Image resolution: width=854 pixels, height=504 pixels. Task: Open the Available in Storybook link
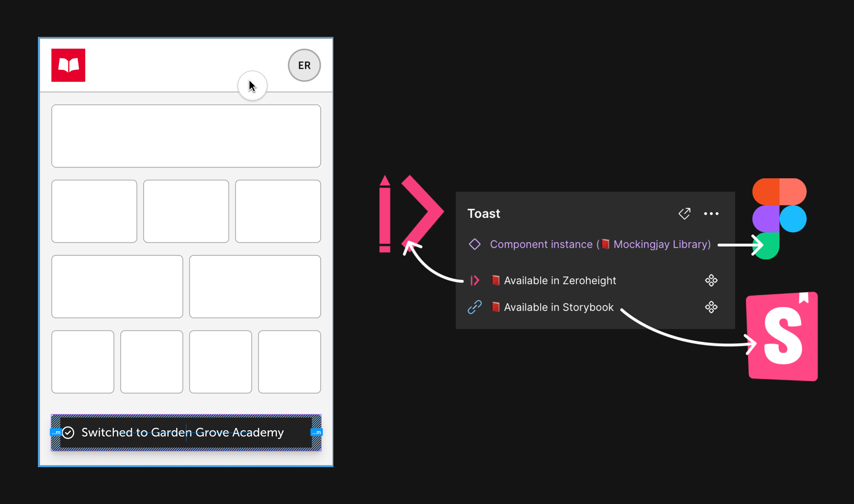click(x=559, y=307)
